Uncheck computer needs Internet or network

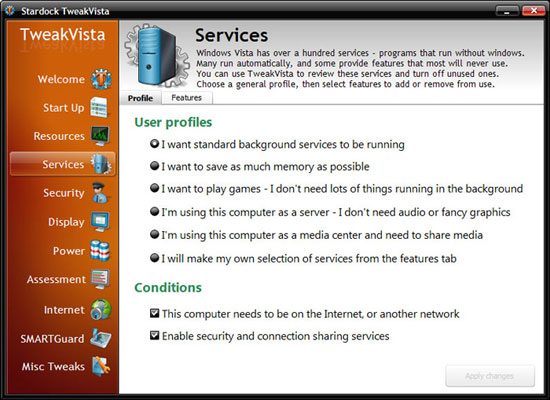click(x=304, y=314)
